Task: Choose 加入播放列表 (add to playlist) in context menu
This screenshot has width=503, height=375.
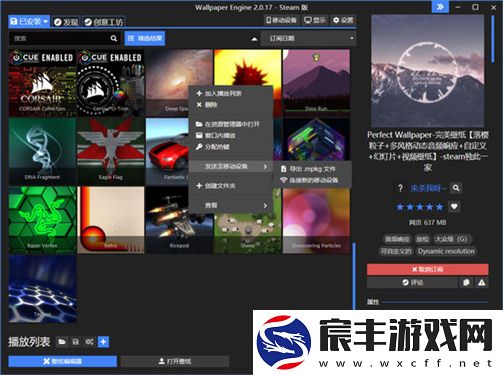Action: click(x=231, y=94)
